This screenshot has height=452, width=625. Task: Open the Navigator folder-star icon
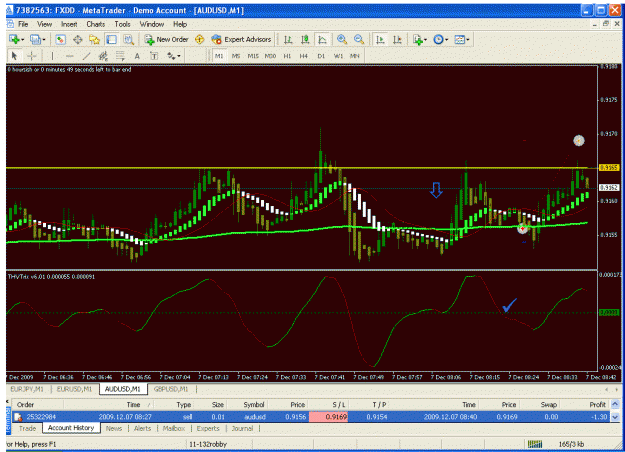pos(94,39)
